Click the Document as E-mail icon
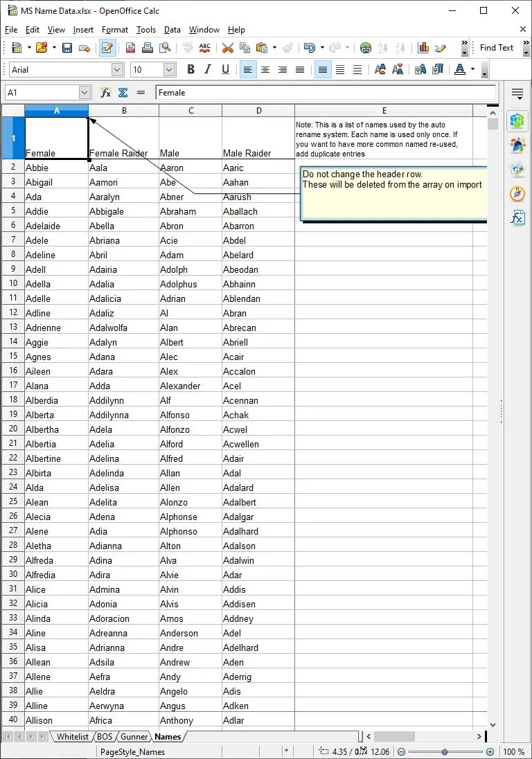This screenshot has height=759, width=532. click(85, 47)
